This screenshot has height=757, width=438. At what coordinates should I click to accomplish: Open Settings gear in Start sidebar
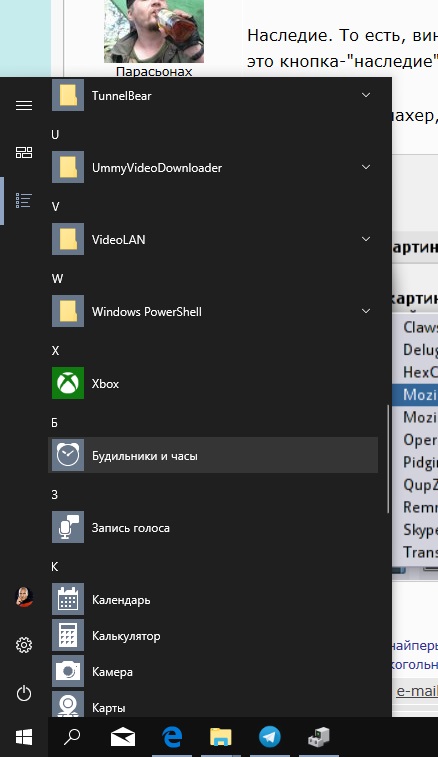coord(24,645)
